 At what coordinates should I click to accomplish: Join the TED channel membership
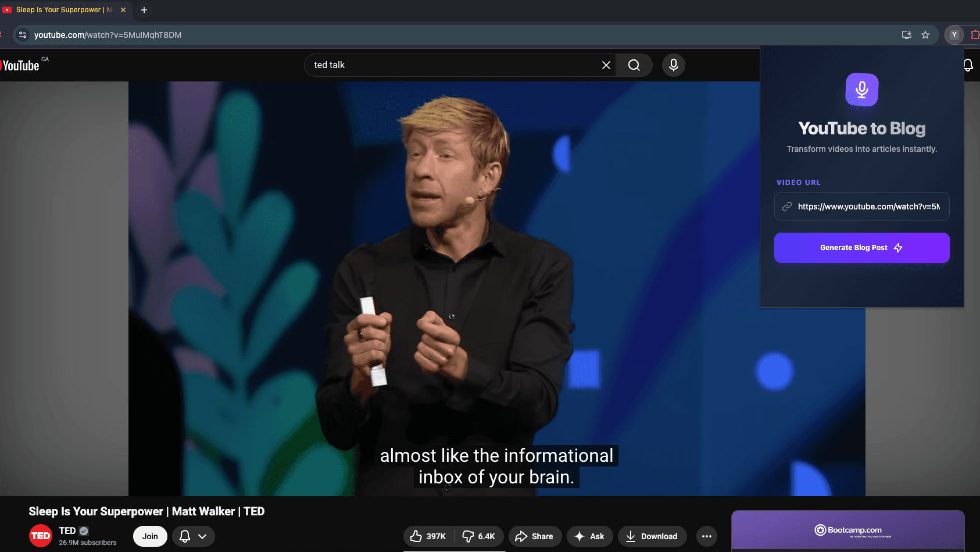coord(150,536)
